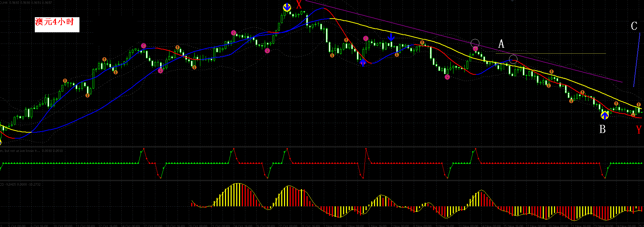Select the white circle on the purple trendline
The image size is (644, 227).
click(475, 43)
